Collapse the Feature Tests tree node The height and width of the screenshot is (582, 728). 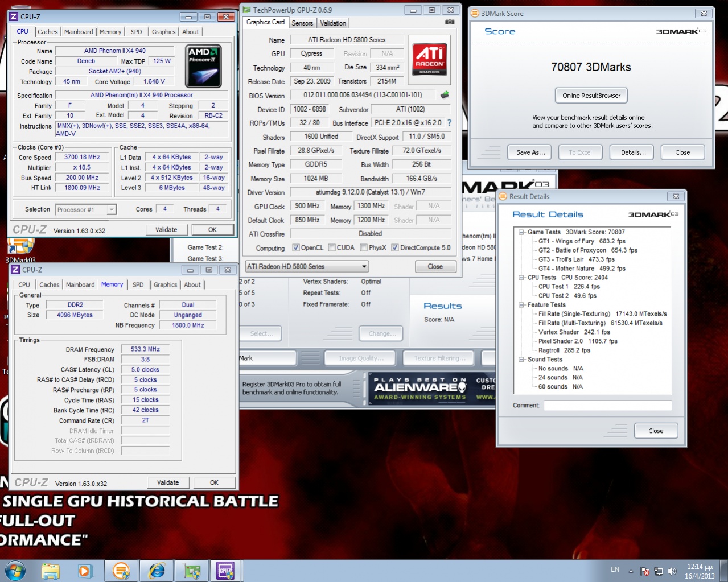click(521, 305)
